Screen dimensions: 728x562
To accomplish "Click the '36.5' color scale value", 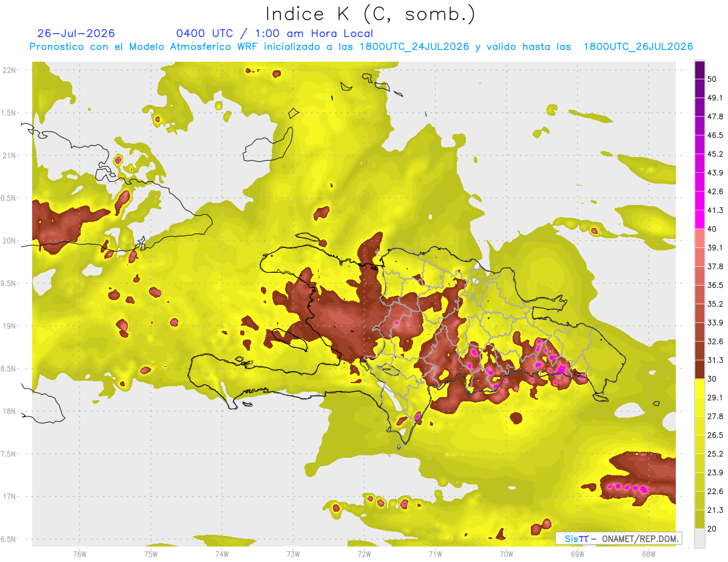I will (715, 285).
